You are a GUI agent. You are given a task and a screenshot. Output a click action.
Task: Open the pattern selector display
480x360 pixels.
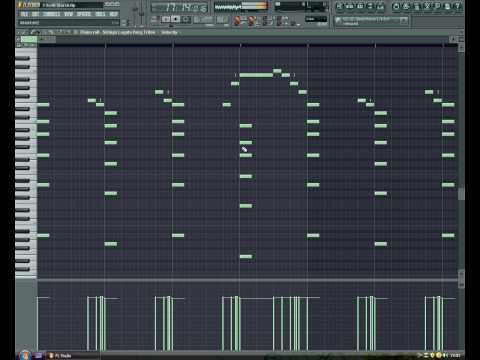tap(221, 19)
